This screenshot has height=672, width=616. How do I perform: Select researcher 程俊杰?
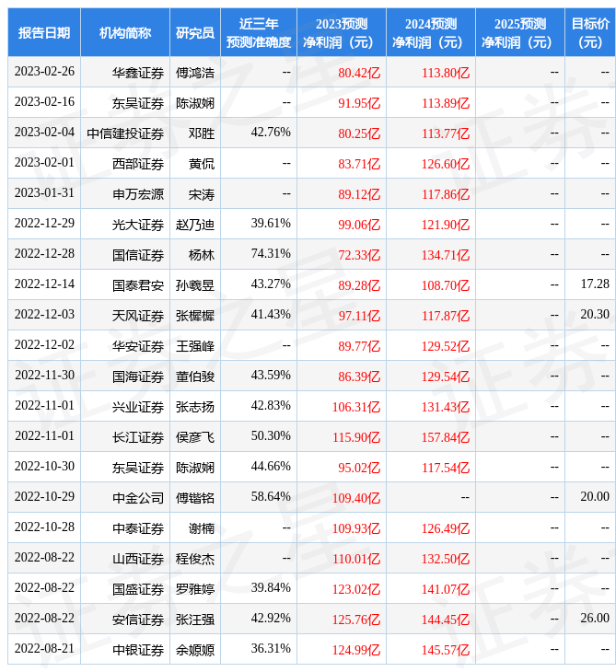pyautogui.click(x=195, y=560)
